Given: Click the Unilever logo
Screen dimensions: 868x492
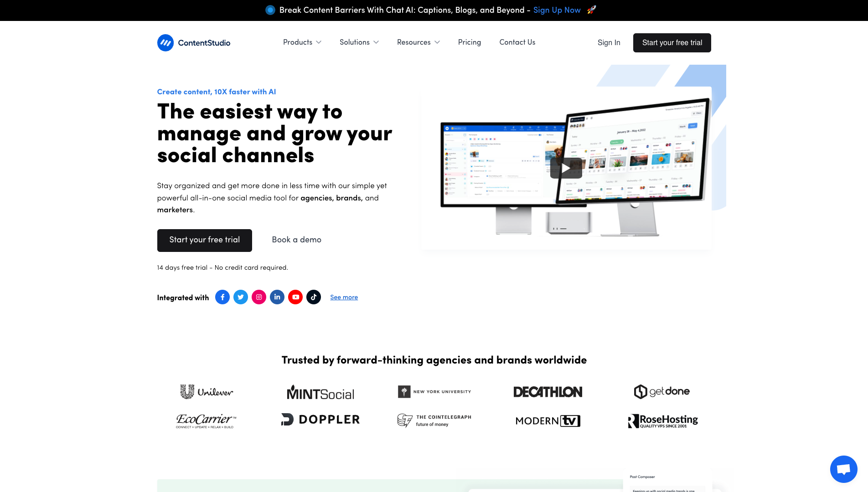Looking at the screenshot, I should [x=207, y=392].
